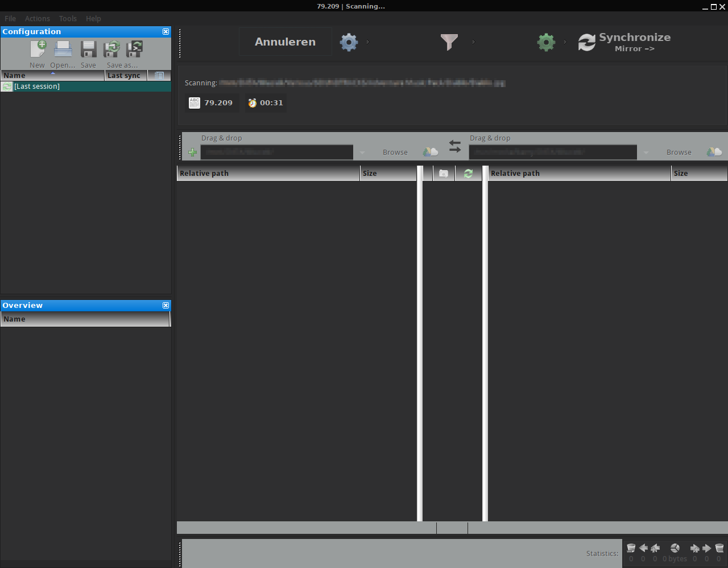
Task: Click Browse for the right folder
Action: [679, 153]
